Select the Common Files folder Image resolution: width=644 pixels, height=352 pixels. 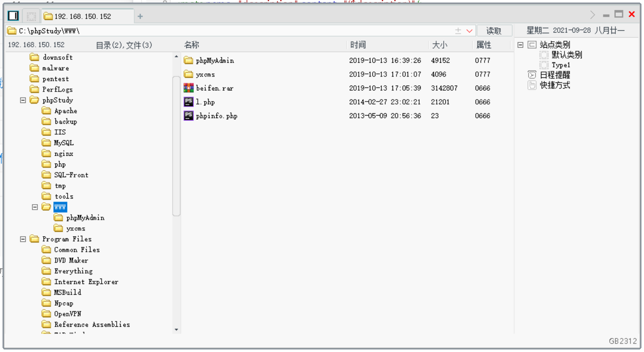77,250
